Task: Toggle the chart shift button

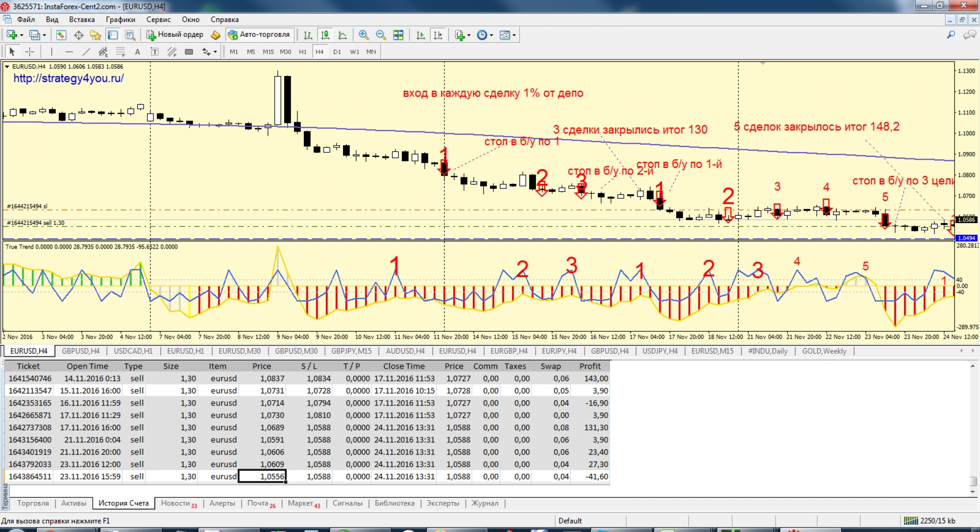Action: tap(438, 35)
